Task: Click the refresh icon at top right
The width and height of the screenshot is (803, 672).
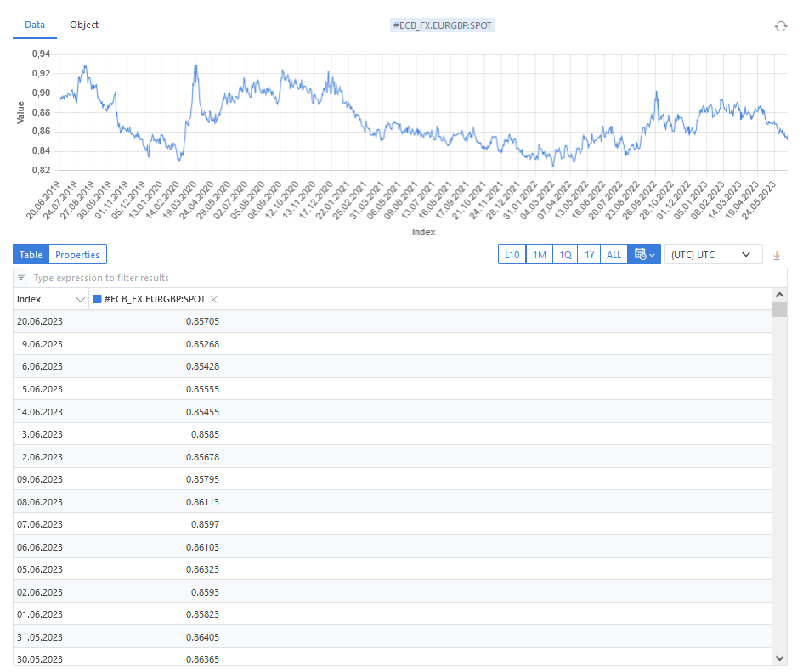Action: tap(780, 26)
